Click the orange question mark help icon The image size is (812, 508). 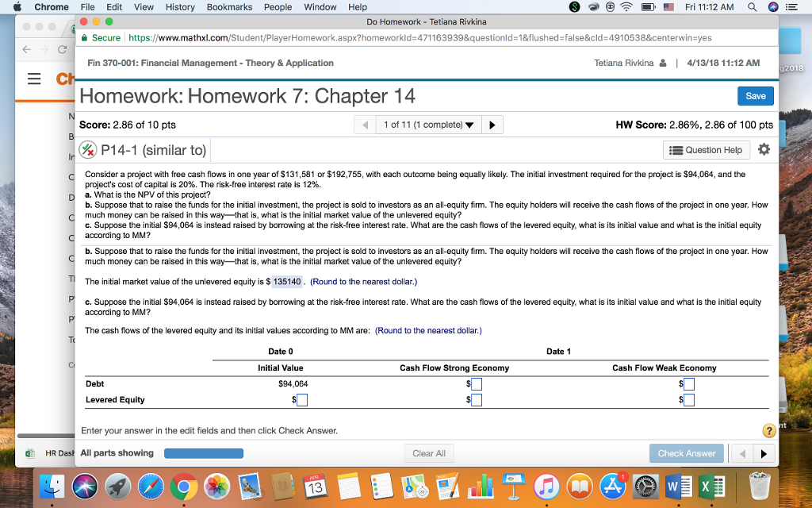point(768,429)
